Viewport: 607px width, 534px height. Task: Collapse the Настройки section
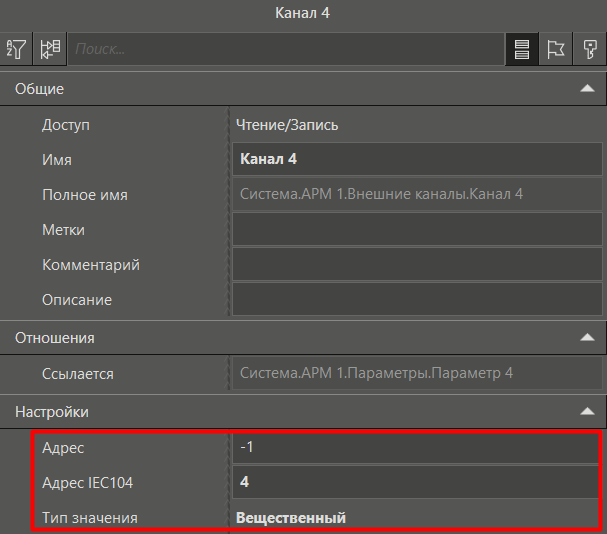(x=586, y=412)
